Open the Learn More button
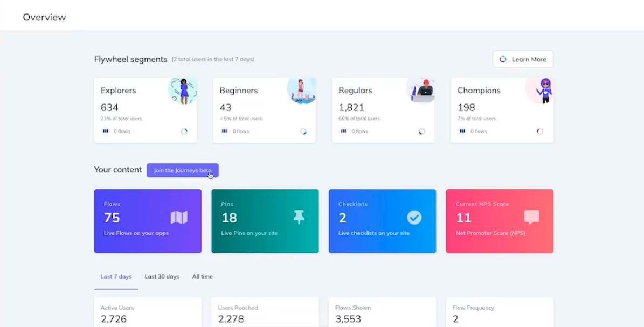 pos(523,59)
